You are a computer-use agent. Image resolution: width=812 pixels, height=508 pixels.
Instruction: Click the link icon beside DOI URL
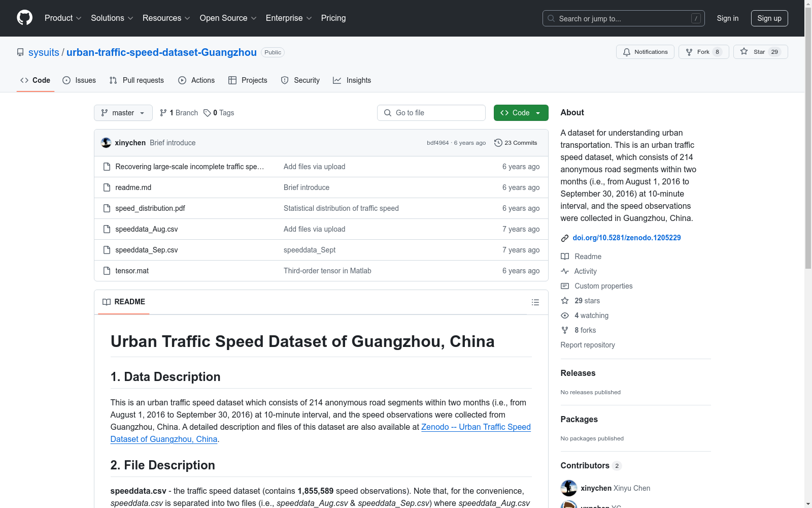pos(565,238)
